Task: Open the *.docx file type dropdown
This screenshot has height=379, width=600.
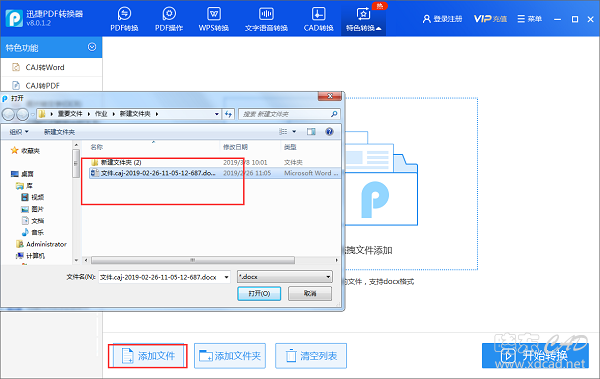Action: pyautogui.click(x=285, y=277)
